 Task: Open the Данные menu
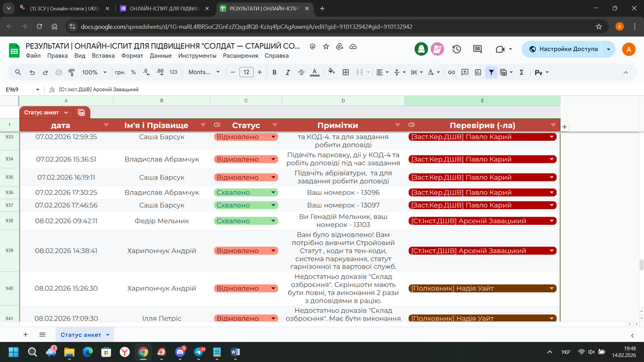[160, 56]
